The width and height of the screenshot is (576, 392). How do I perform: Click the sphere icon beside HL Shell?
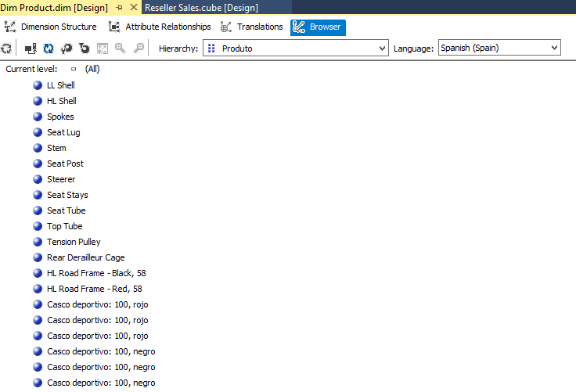point(38,101)
